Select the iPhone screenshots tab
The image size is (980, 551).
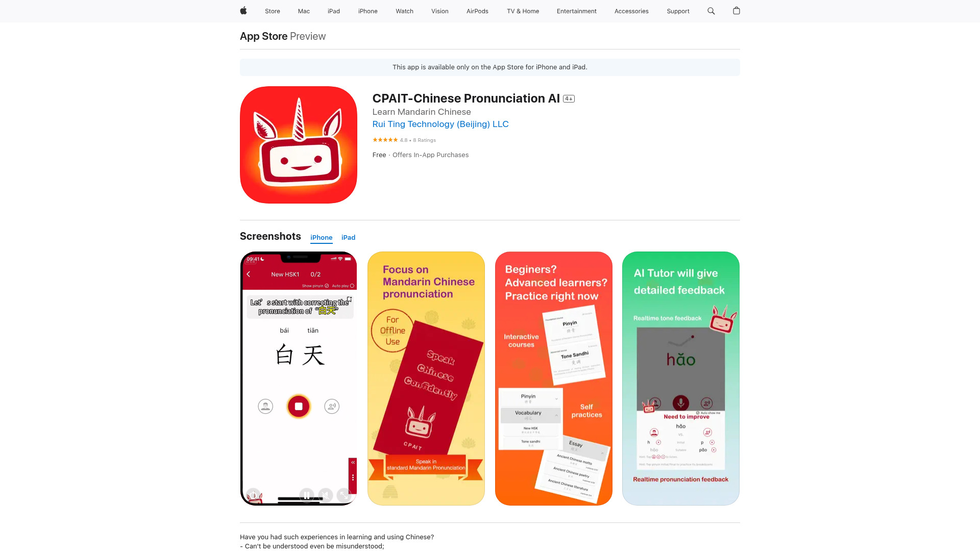[x=321, y=237]
